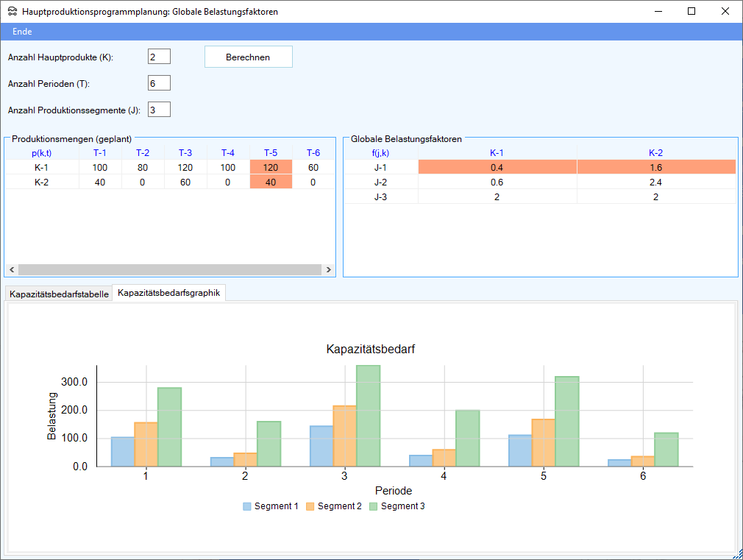Click the J-1 K-2 factor cell showing 1.6
Screen dimensions: 743x560
655,167
